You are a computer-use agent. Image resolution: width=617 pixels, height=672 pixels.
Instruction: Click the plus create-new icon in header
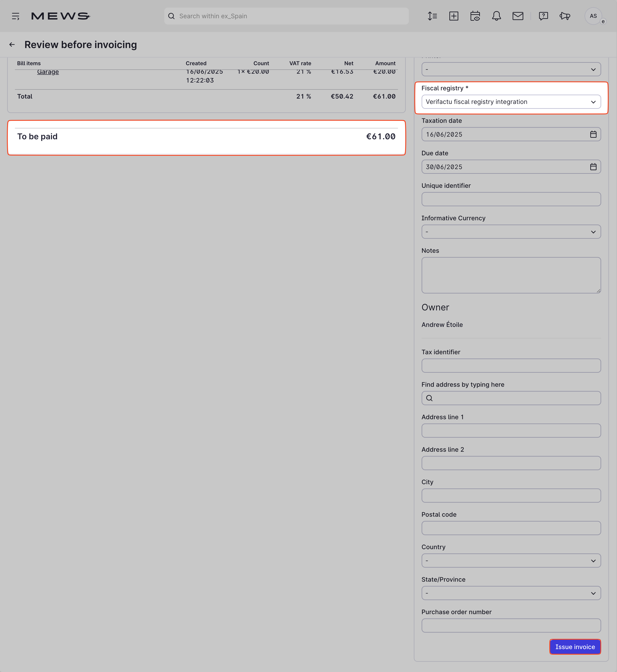point(454,16)
